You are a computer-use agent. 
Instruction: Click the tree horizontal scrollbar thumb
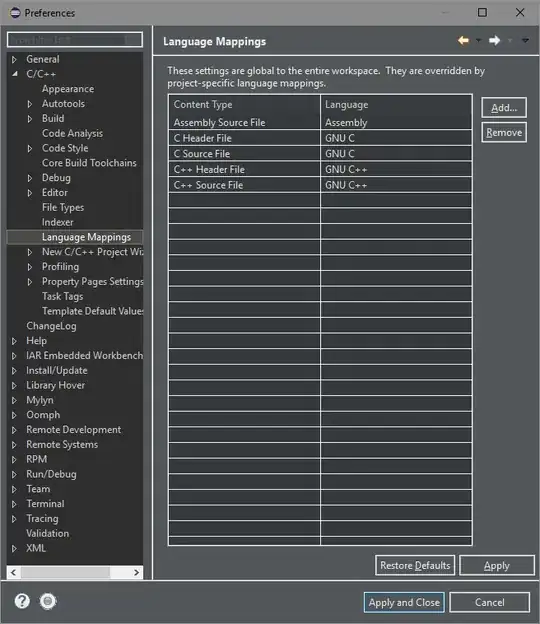[65, 573]
